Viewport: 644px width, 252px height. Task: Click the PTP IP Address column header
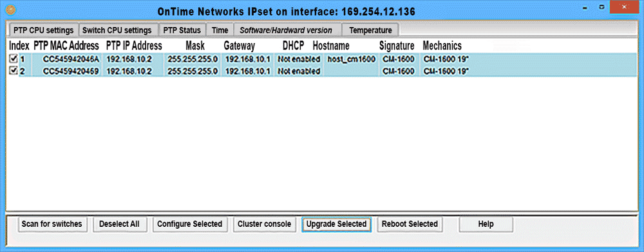tap(134, 45)
